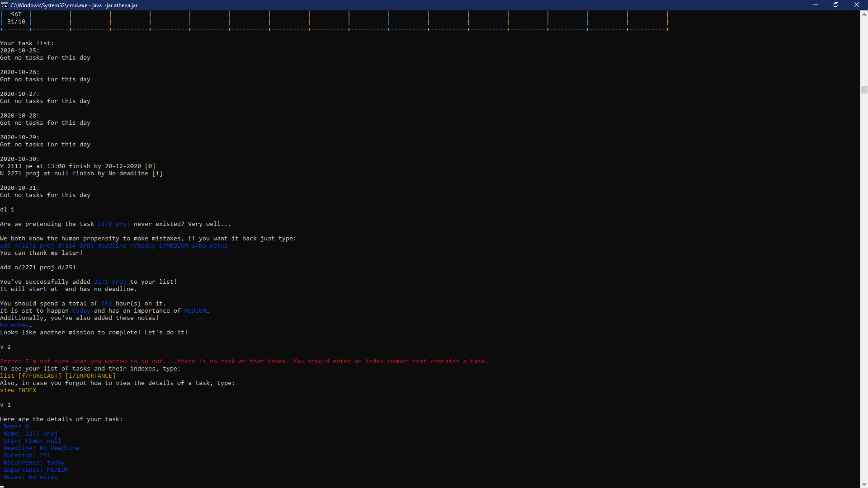Close the athena.jar command window
The image size is (868, 488).
coord(856,5)
